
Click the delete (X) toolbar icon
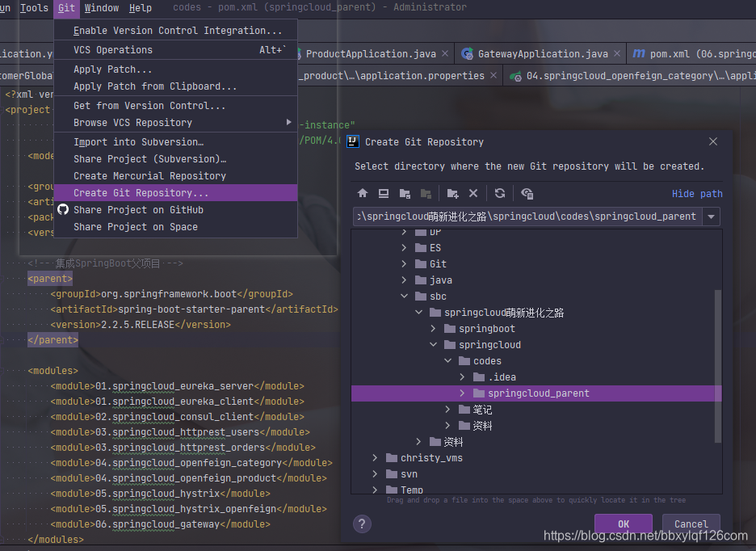click(473, 193)
